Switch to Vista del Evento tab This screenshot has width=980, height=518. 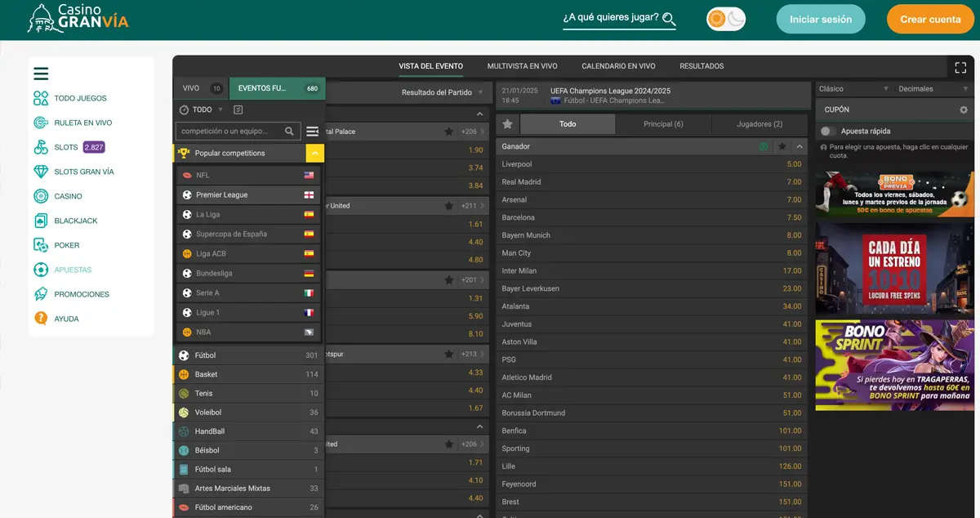(431, 66)
